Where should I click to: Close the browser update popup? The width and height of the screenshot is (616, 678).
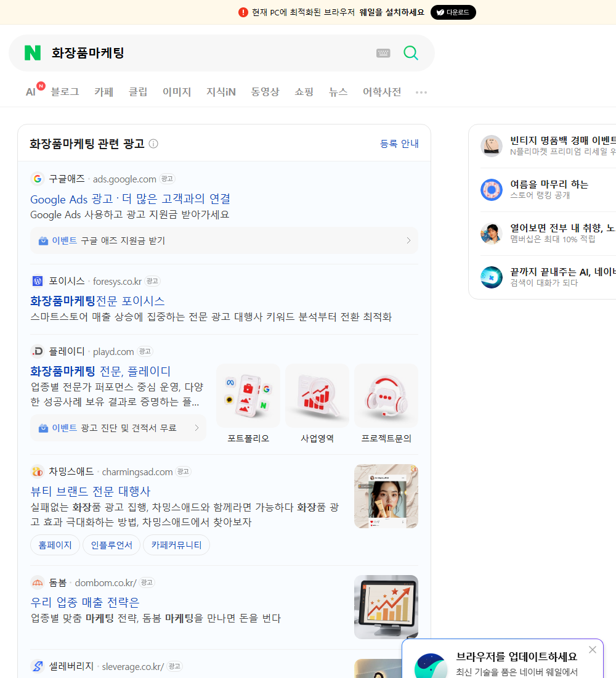[x=593, y=650]
